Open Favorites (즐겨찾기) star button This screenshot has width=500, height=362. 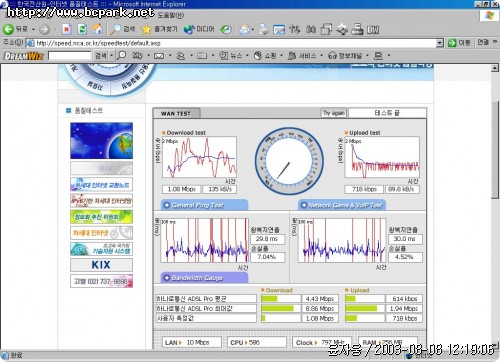click(159, 29)
